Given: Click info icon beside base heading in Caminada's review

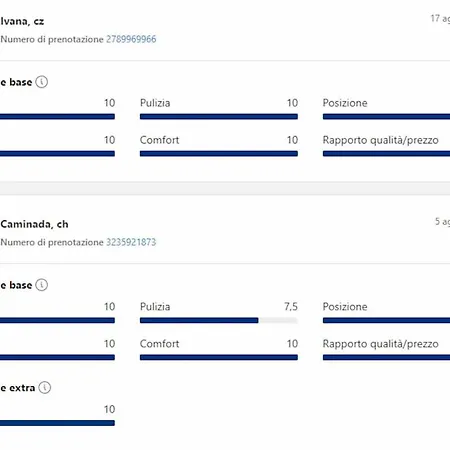Looking at the screenshot, I should pos(42,285).
